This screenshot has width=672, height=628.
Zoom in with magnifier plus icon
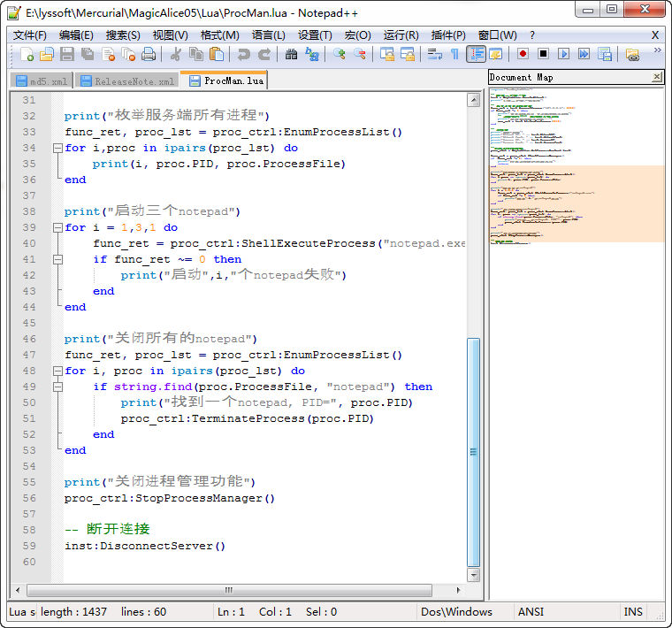pyautogui.click(x=340, y=55)
